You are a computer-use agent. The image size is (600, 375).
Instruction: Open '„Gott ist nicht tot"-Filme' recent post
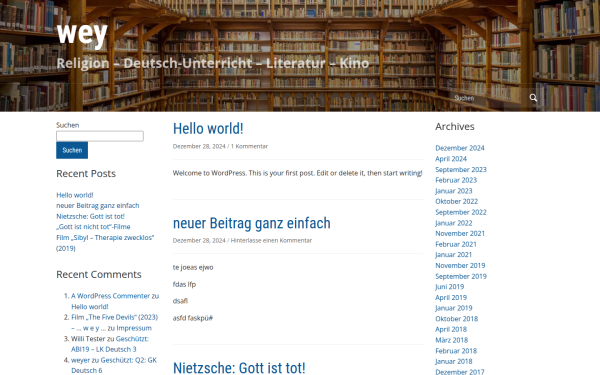point(93,227)
